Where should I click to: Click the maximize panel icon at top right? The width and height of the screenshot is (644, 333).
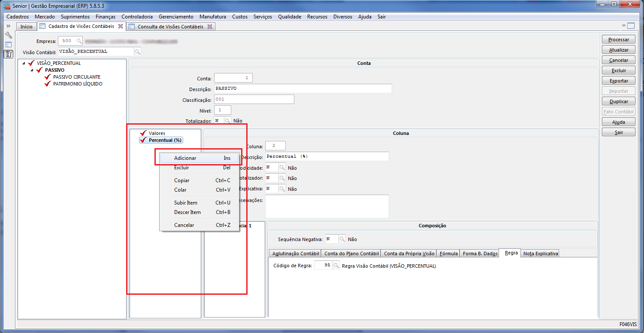tap(631, 26)
